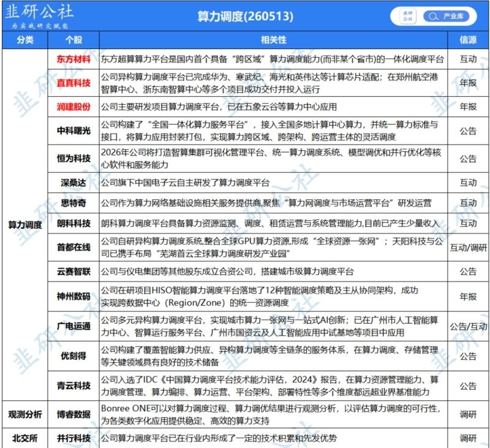490x448 pixels.
Task: Select the 北交所 category cell
Action: click(25, 438)
